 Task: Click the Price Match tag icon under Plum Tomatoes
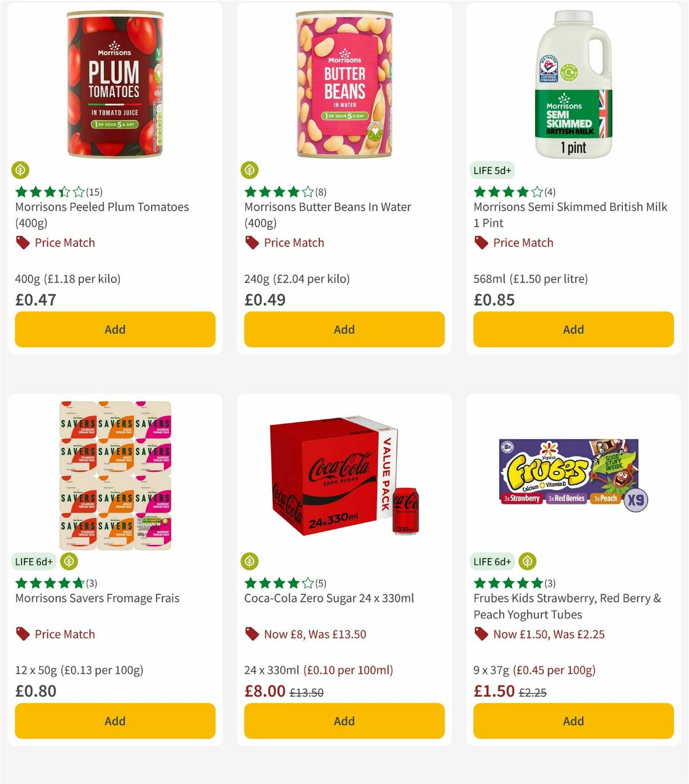click(x=22, y=243)
